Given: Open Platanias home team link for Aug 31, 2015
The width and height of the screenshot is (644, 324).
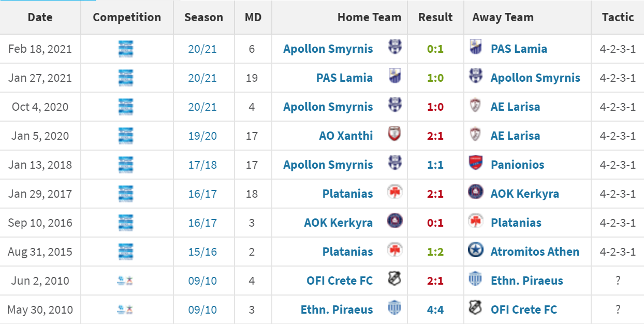Looking at the screenshot, I should [347, 252].
